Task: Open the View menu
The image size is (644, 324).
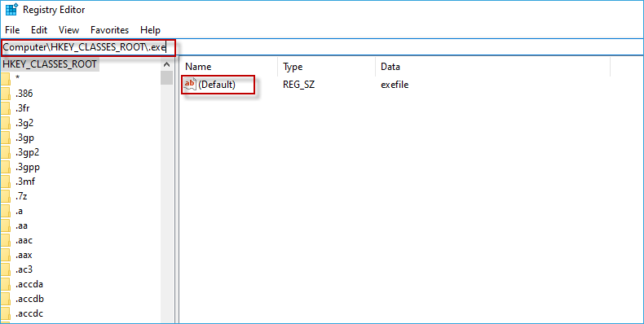Action: [68, 30]
